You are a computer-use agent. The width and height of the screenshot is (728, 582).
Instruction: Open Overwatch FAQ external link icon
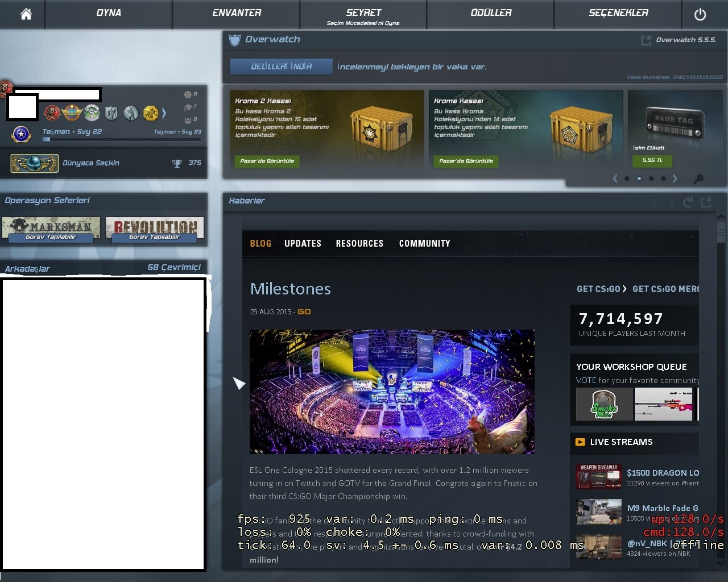pos(646,40)
